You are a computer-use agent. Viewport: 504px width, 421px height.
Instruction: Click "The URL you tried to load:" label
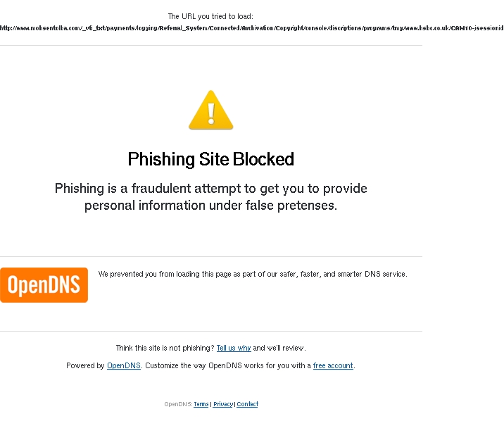[210, 16]
